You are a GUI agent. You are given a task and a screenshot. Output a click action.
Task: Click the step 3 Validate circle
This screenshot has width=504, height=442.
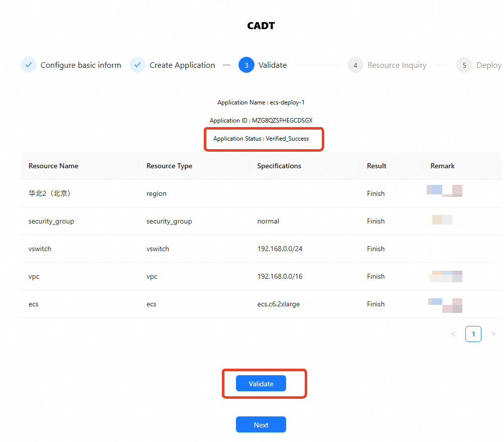pyautogui.click(x=246, y=65)
